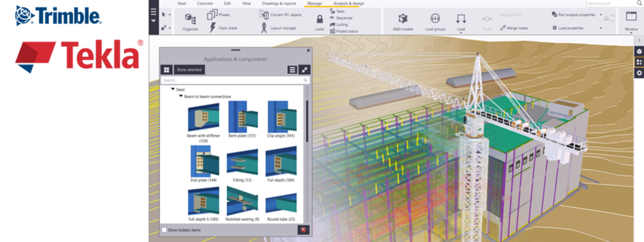
Task: Click the components list vertical scrollbar
Action: pyautogui.click(x=307, y=121)
